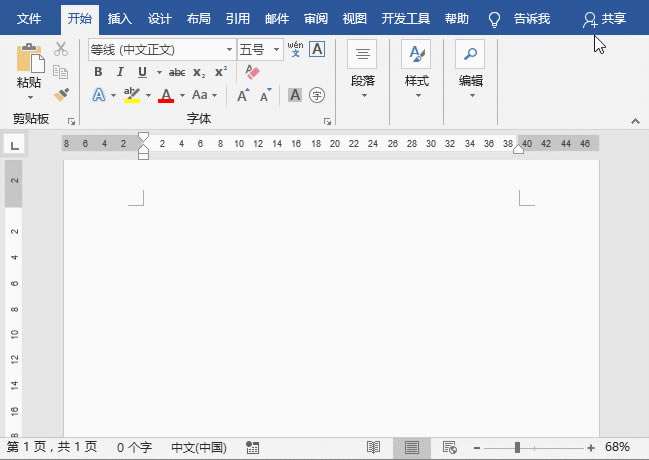
Task: Toggle Bold formatting
Action: [x=98, y=72]
